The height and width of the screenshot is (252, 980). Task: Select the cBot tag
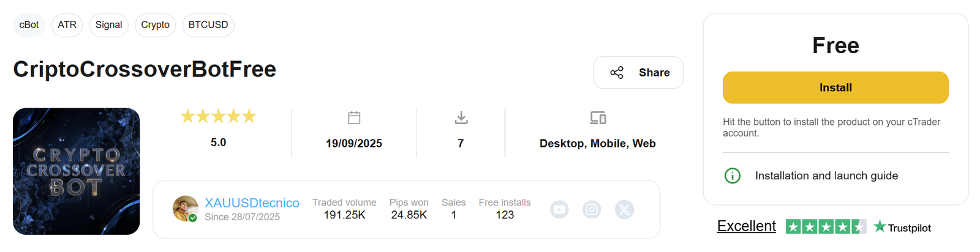[x=29, y=25]
